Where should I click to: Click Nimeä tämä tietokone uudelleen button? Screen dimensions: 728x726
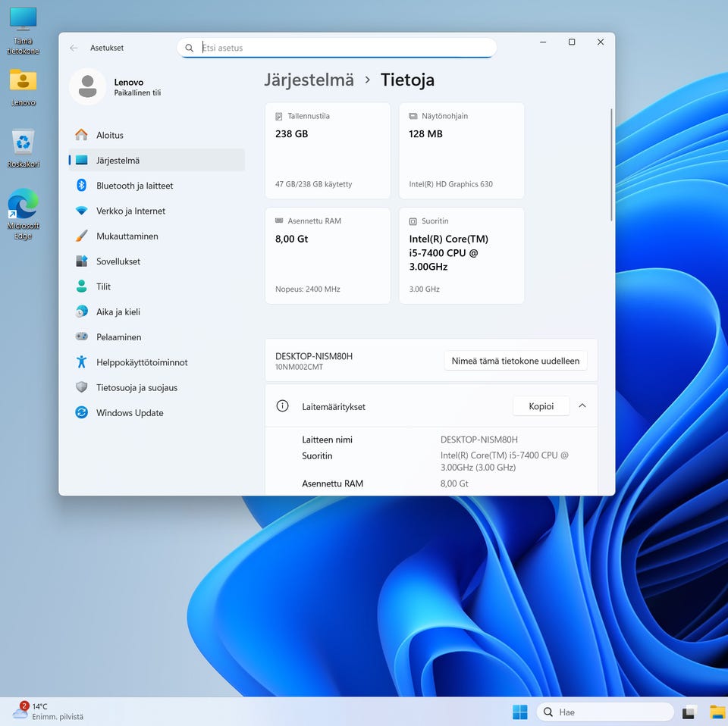pyautogui.click(x=516, y=361)
